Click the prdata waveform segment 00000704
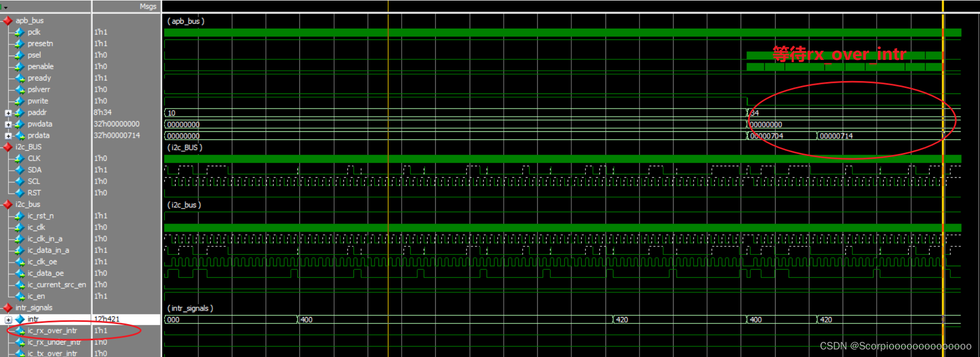Viewport: 980px width, 357px height. coord(782,136)
